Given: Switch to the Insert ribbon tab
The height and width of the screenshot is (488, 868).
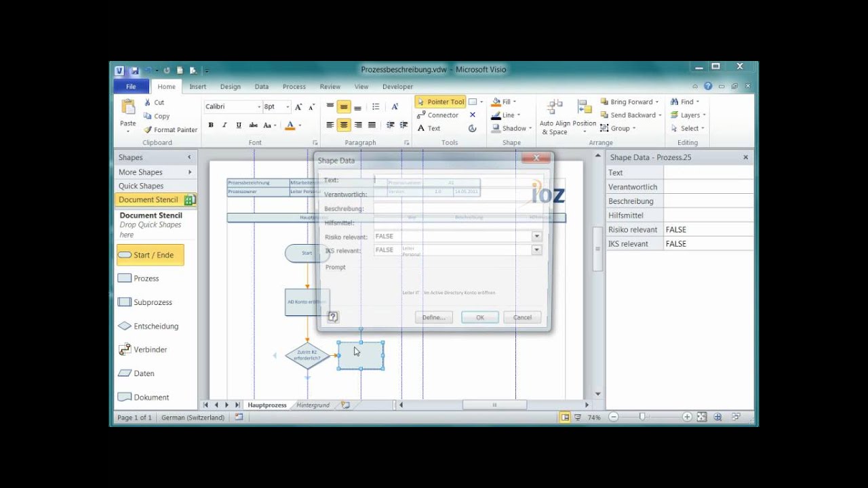Looking at the screenshot, I should click(x=198, y=87).
